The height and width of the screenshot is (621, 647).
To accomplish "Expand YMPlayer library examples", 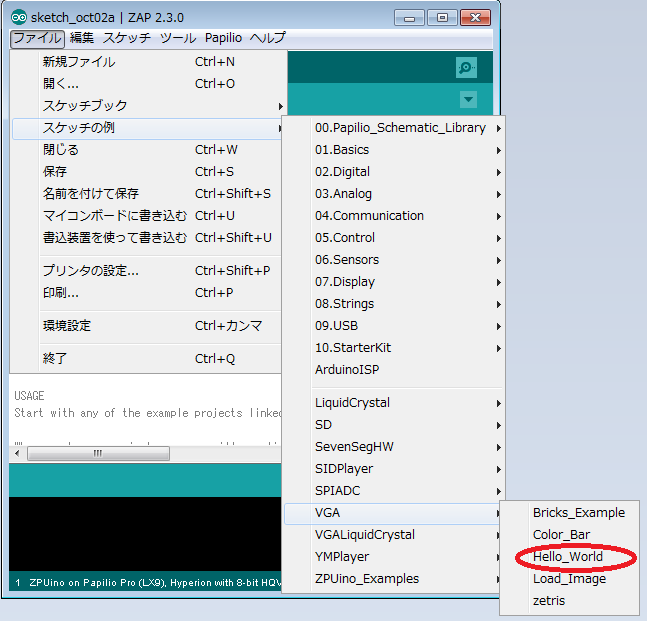I will coord(392,557).
